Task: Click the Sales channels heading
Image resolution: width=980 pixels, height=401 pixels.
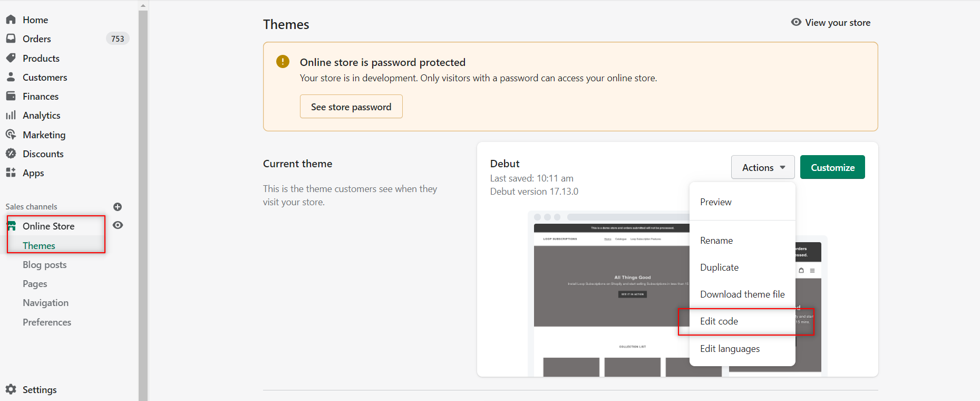Action: [32, 207]
